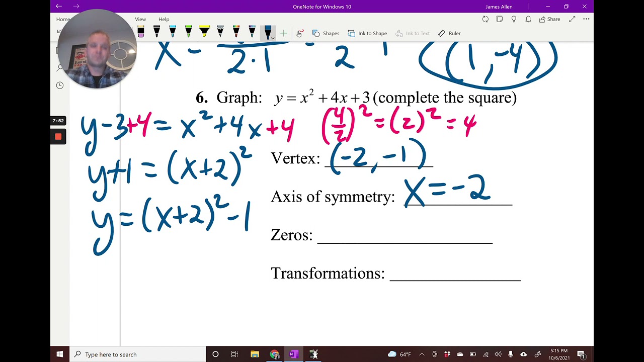Screen dimensions: 644x362
Task: Click the Share button
Action: 549,19
